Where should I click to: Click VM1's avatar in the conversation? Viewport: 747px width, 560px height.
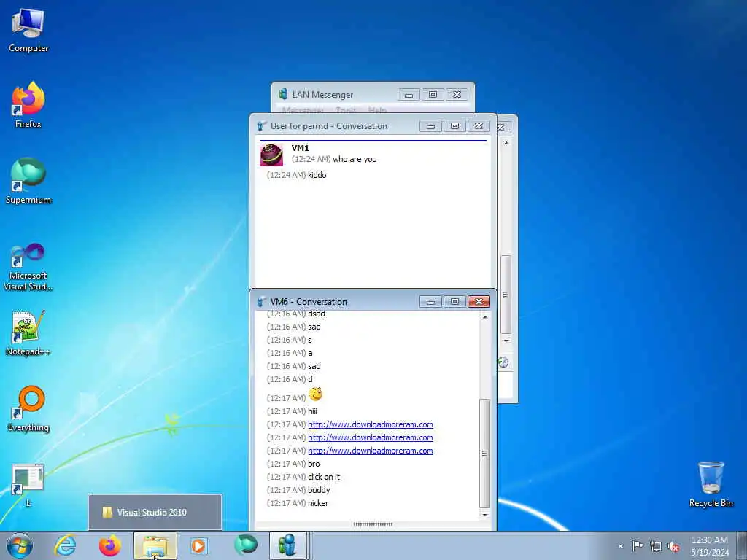[x=271, y=155]
